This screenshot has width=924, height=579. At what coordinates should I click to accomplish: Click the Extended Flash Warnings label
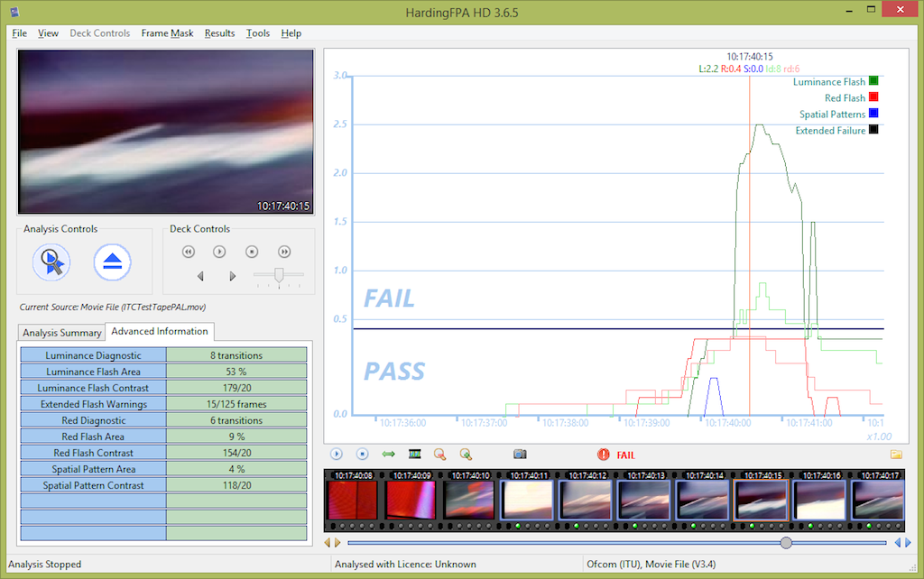tap(93, 404)
